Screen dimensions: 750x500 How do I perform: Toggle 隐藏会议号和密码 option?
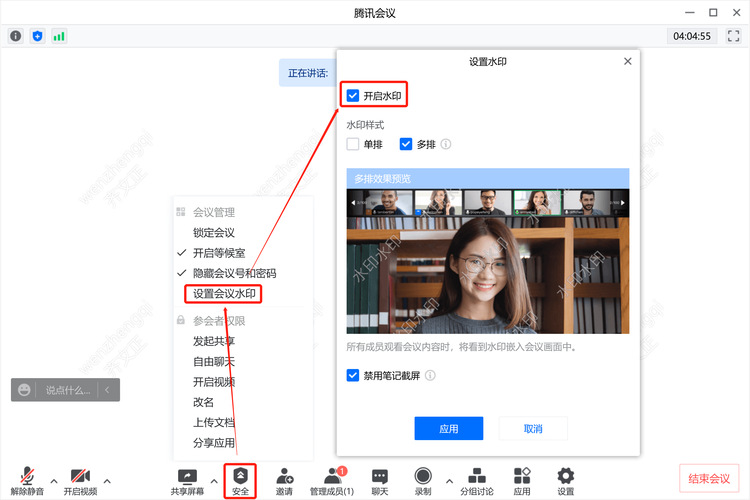[x=234, y=273]
